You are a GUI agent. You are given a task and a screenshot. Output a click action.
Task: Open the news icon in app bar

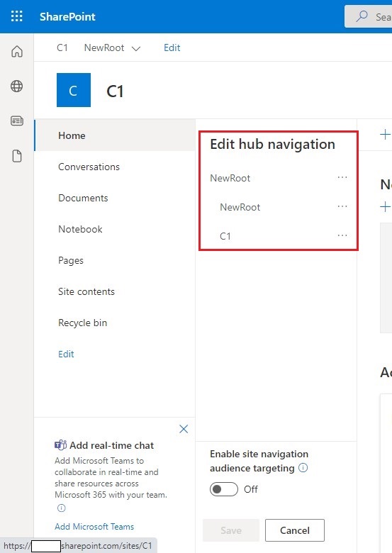tap(17, 121)
